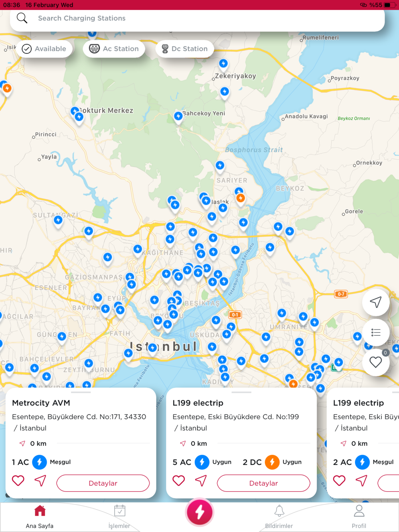
Task: Tap the search magnifier icon
Action: (22, 18)
